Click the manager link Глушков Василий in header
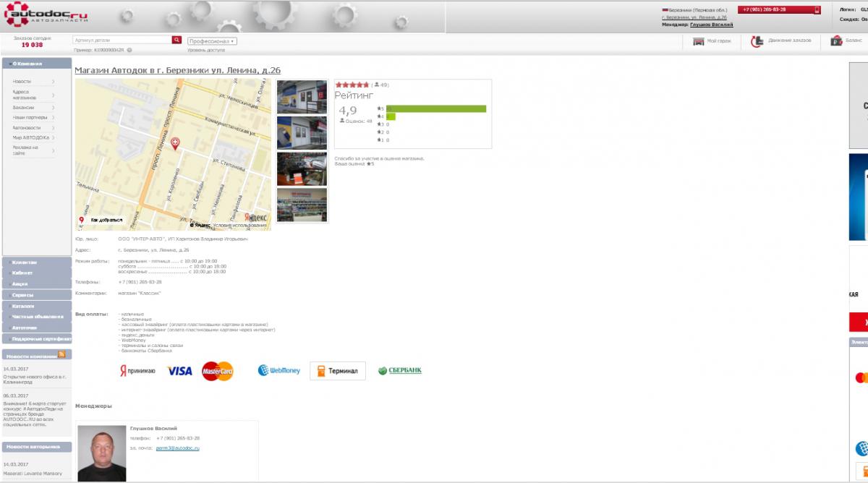 point(712,25)
